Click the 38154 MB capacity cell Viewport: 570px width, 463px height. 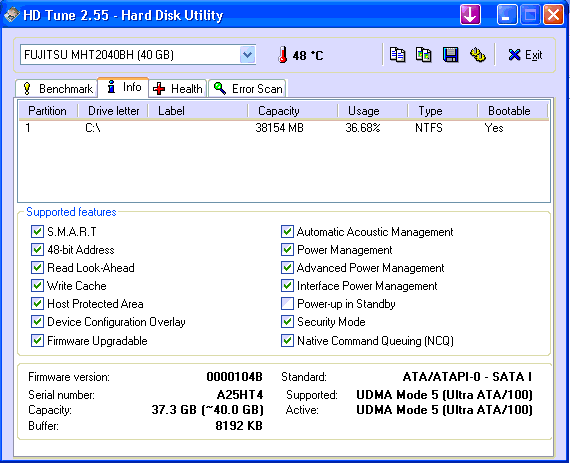279,128
